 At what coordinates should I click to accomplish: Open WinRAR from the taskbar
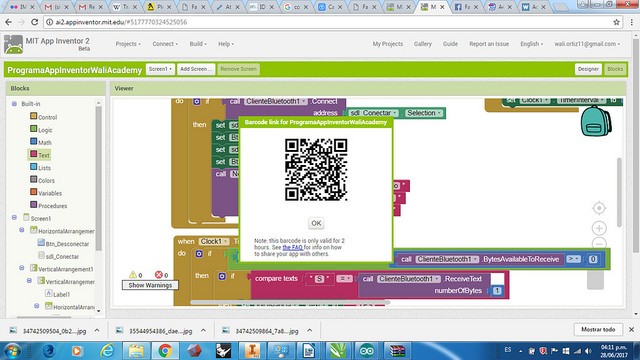(x=397, y=351)
